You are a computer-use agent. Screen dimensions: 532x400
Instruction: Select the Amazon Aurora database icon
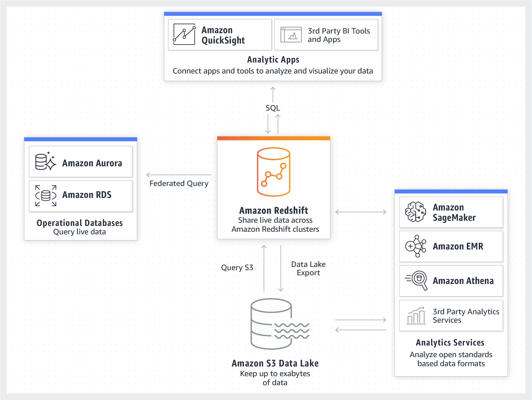tap(45, 161)
